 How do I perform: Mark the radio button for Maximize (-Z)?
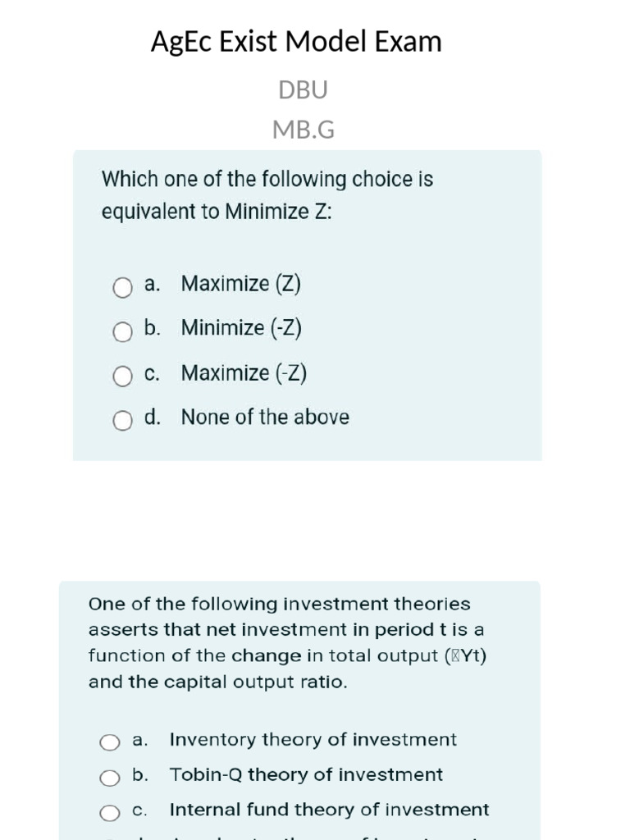[x=122, y=377]
